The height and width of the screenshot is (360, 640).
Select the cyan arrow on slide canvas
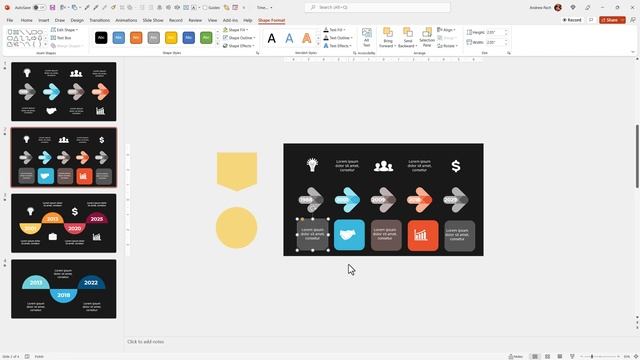coord(348,200)
